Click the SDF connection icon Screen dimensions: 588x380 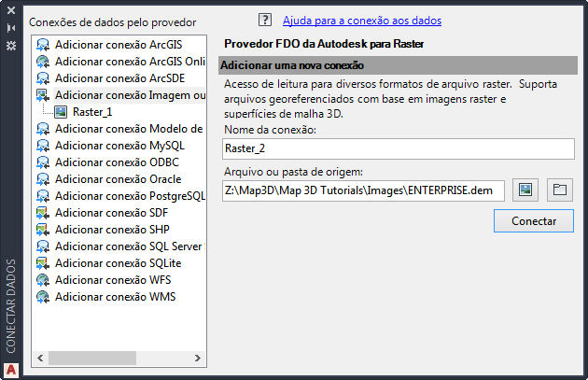click(x=43, y=213)
